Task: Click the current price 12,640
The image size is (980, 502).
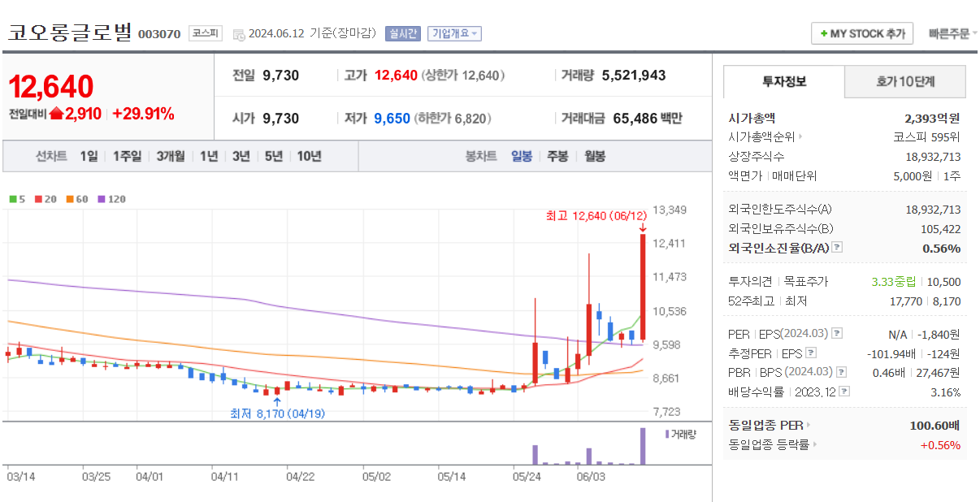Action: coord(51,87)
